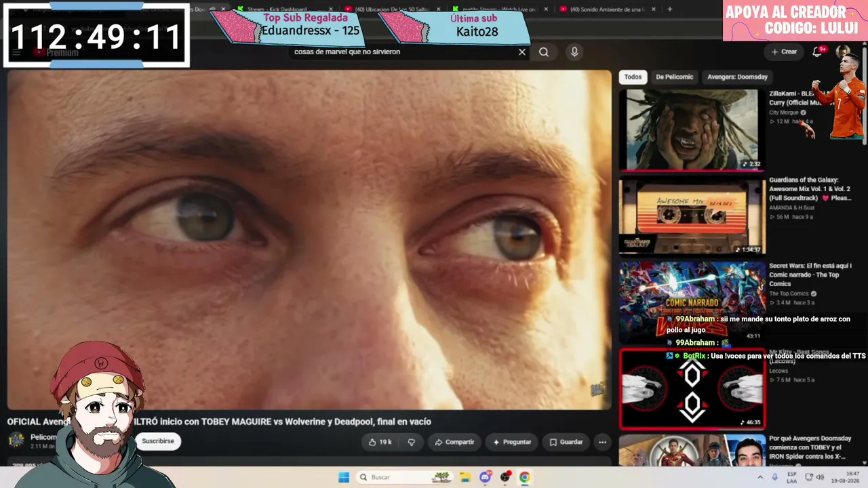Screen dimensions: 868x488
Task: Open File Explorer from the taskbar
Action: pos(465,477)
